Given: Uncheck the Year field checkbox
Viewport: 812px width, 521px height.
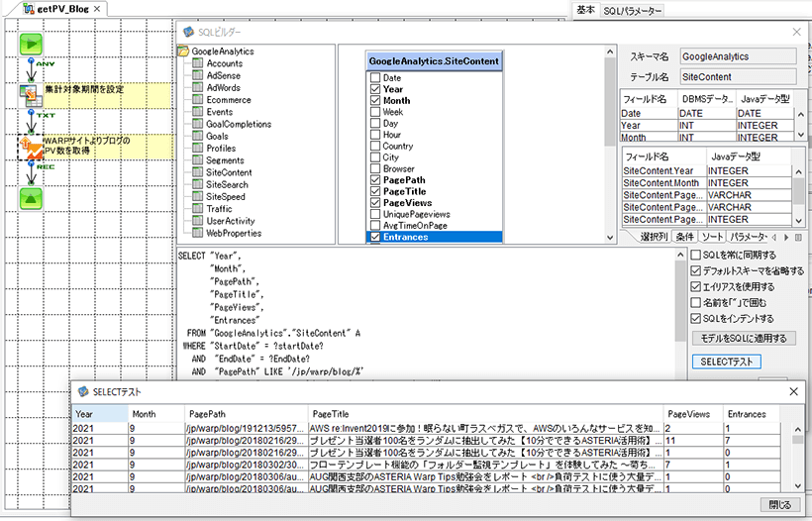Looking at the screenshot, I should click(375, 89).
